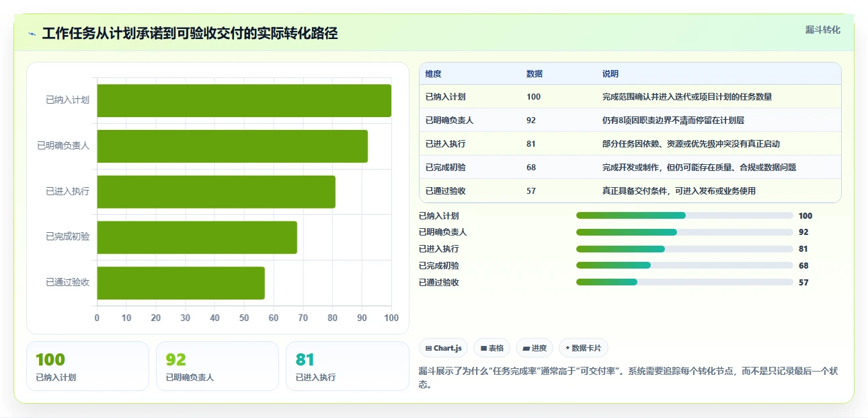Image resolution: width=868 pixels, height=418 pixels.
Task: Open the 100 已纳入计划 data card
Action: tap(87, 366)
